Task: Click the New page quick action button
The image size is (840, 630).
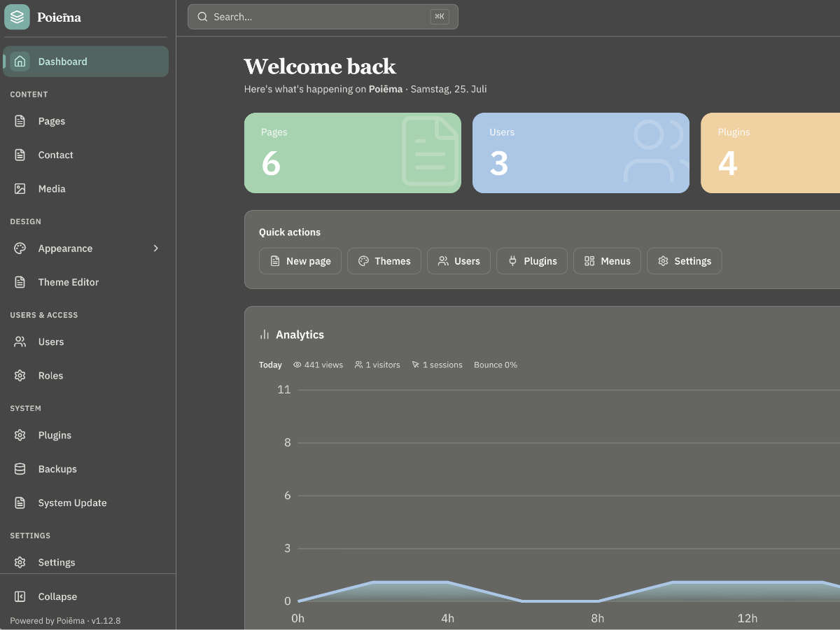Action: [300, 261]
